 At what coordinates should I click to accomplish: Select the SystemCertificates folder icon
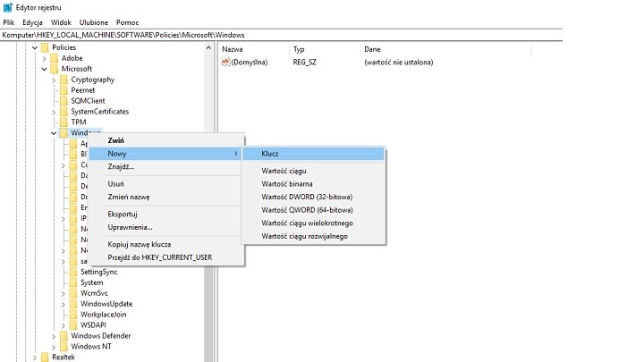pos(64,112)
